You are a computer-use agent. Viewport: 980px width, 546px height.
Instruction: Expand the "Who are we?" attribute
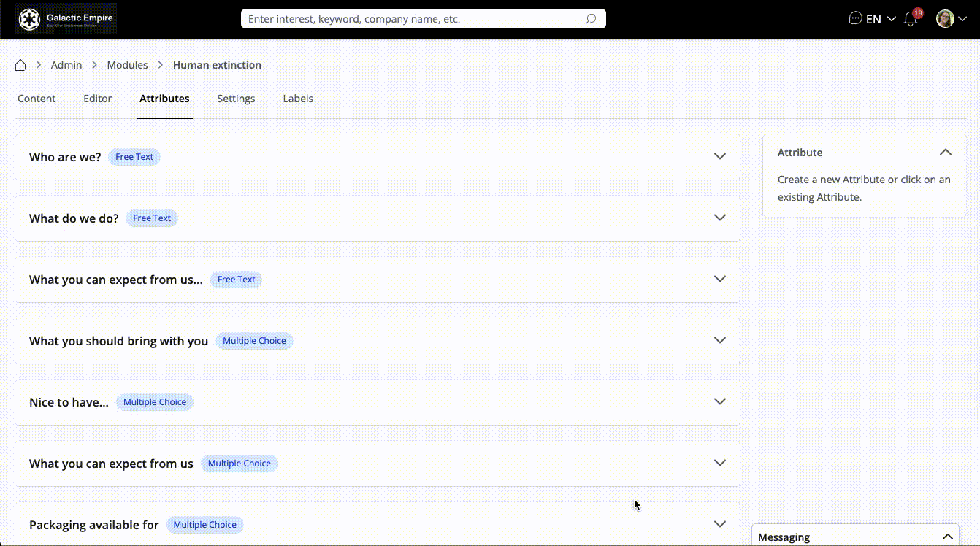(719, 157)
